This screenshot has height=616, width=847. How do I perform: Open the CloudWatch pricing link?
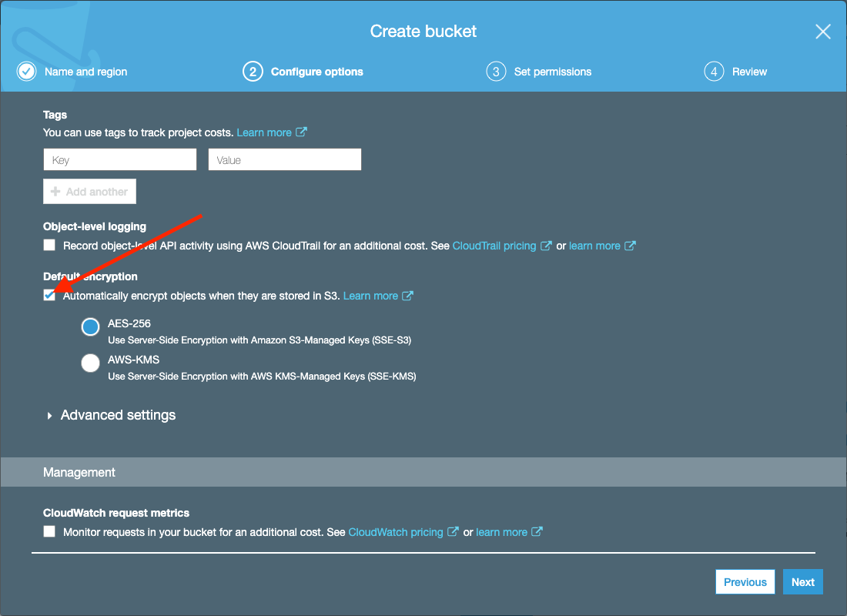click(x=396, y=532)
